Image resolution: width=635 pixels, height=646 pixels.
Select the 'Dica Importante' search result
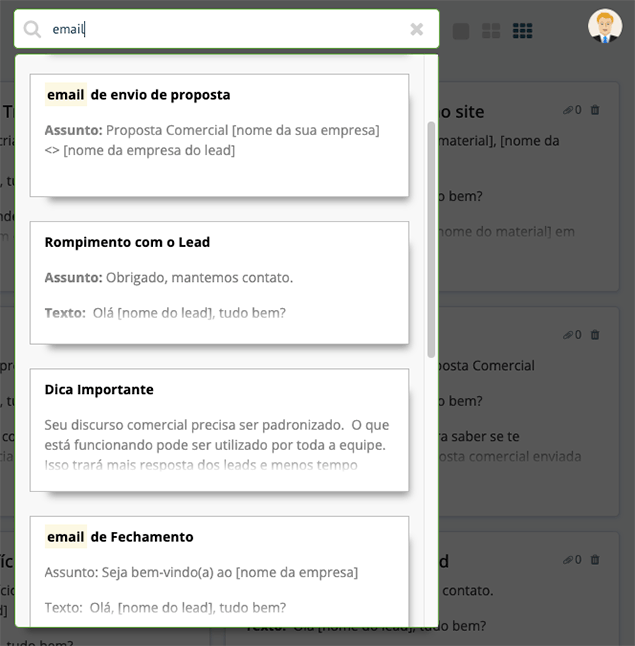click(219, 430)
